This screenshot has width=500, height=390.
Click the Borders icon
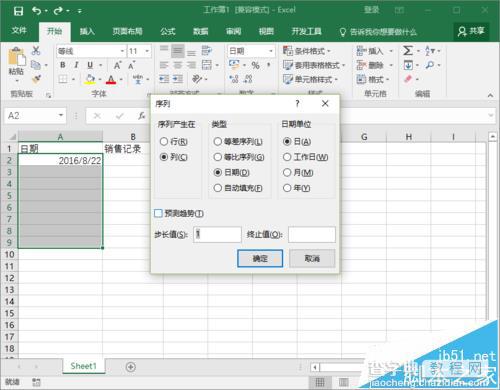click(x=63, y=79)
